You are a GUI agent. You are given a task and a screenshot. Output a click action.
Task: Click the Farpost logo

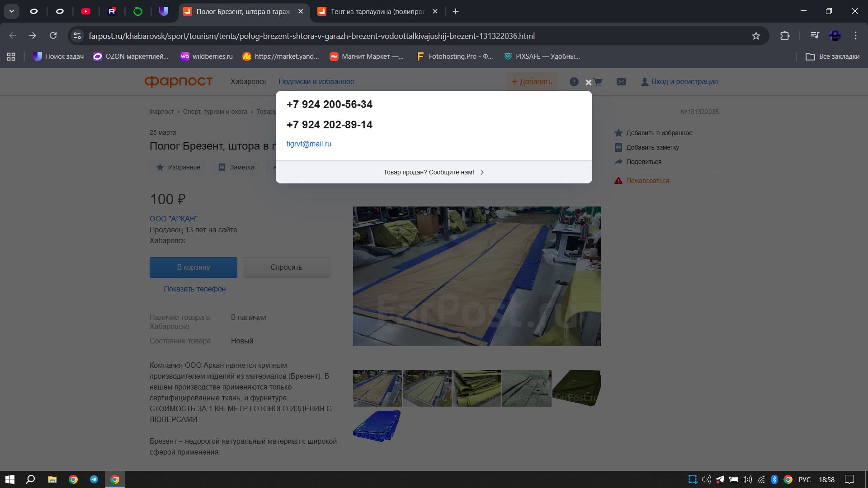click(x=178, y=81)
